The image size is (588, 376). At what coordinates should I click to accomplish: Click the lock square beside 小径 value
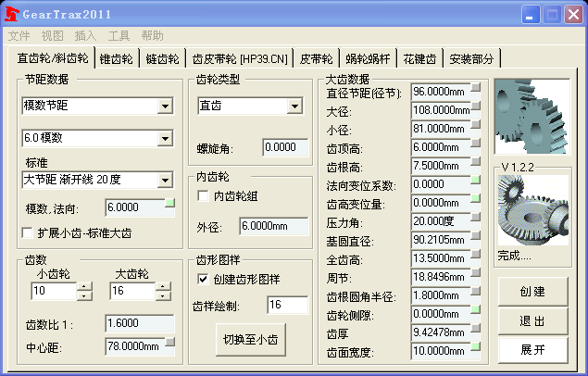coord(476,124)
